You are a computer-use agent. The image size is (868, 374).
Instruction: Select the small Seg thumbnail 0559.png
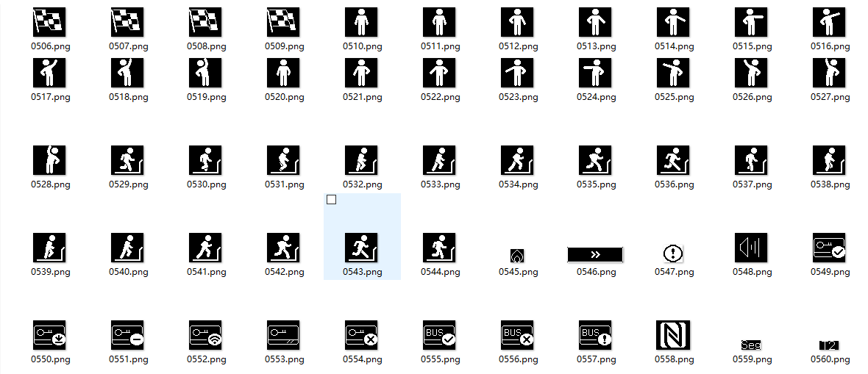[x=751, y=345]
